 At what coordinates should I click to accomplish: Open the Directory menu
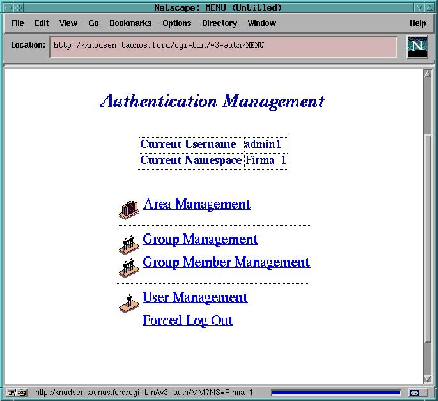click(220, 23)
